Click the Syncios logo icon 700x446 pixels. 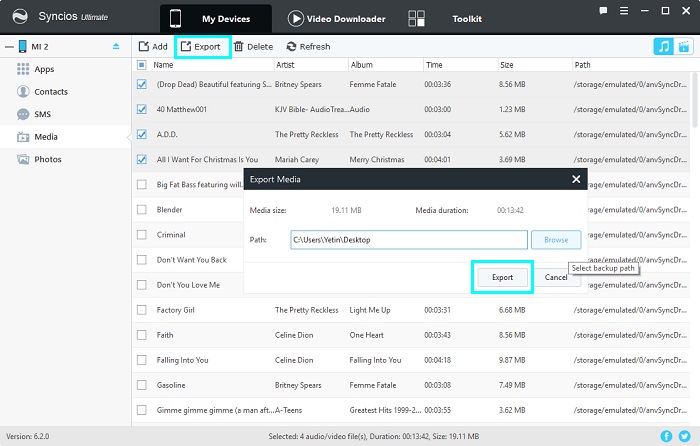(20, 17)
